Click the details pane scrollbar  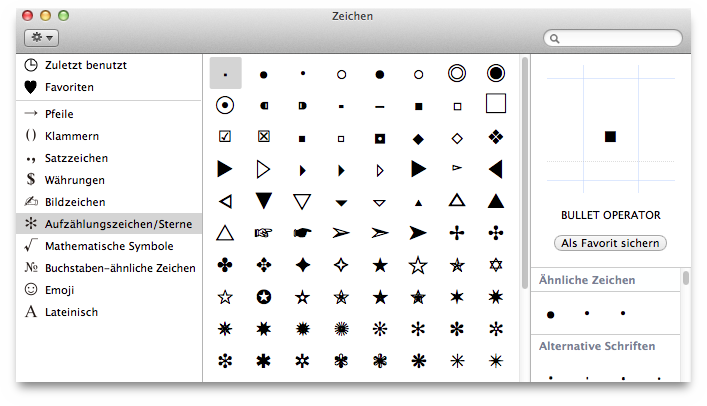pos(686,277)
